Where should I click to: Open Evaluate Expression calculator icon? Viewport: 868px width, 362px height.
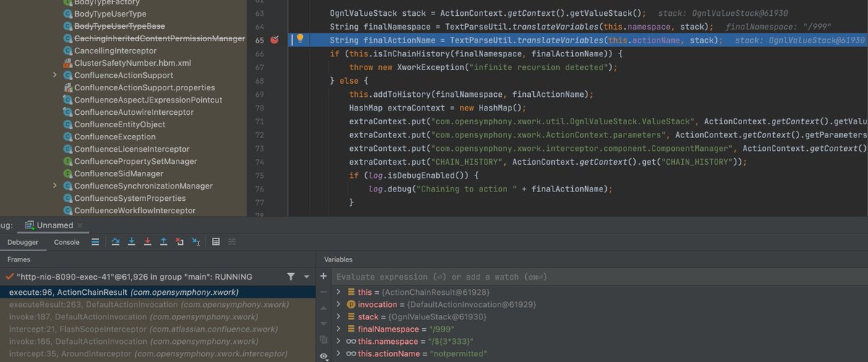pyautogui.click(x=216, y=242)
